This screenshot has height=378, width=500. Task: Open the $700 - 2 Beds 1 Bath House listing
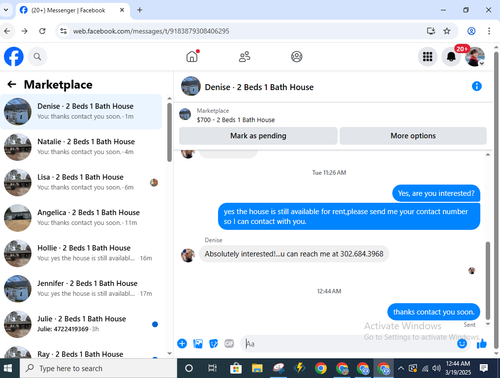point(236,120)
